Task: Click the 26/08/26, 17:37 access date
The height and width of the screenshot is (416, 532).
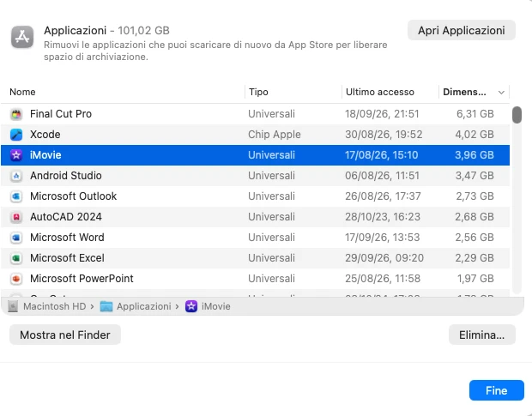Action: [383, 196]
